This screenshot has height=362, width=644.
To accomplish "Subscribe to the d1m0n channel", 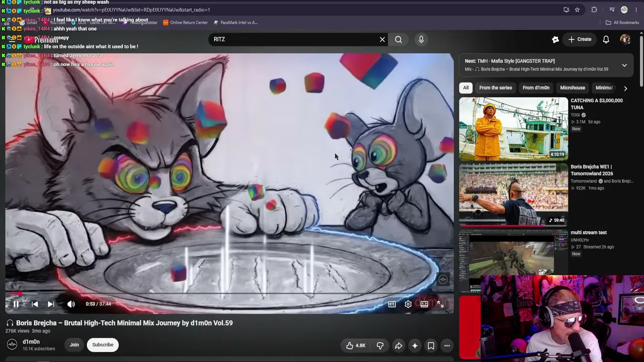I will 103,345.
